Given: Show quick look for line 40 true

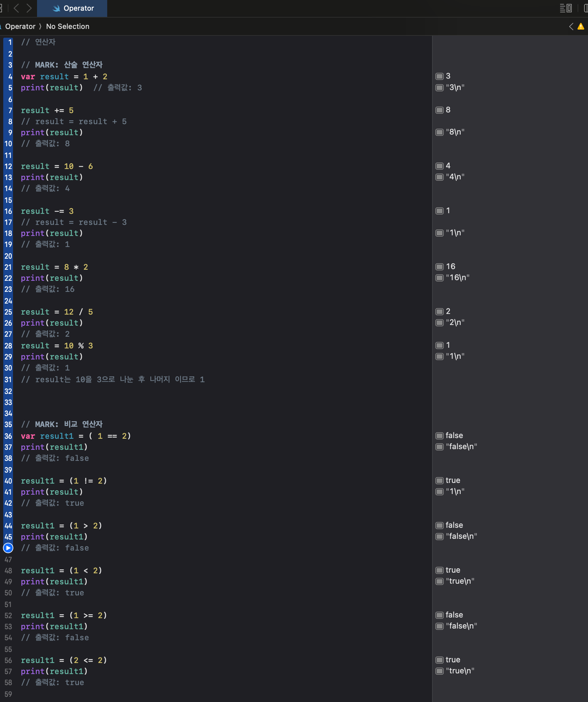Looking at the screenshot, I should tap(439, 481).
